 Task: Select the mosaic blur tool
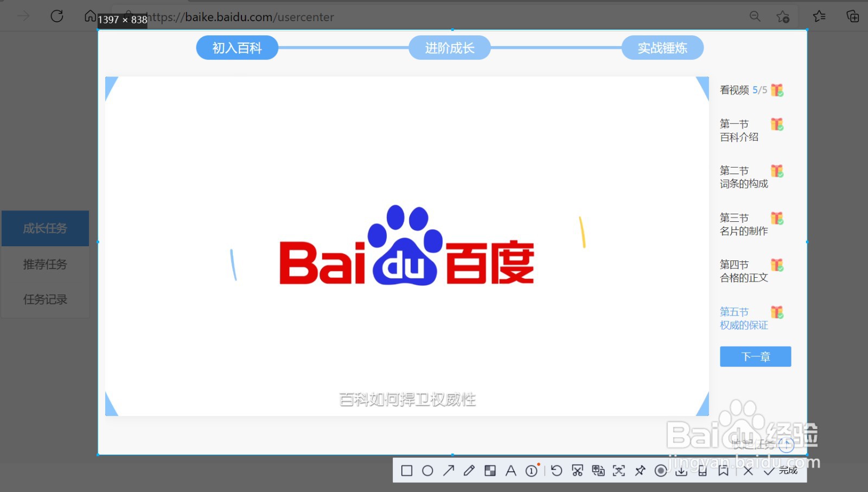click(490, 470)
